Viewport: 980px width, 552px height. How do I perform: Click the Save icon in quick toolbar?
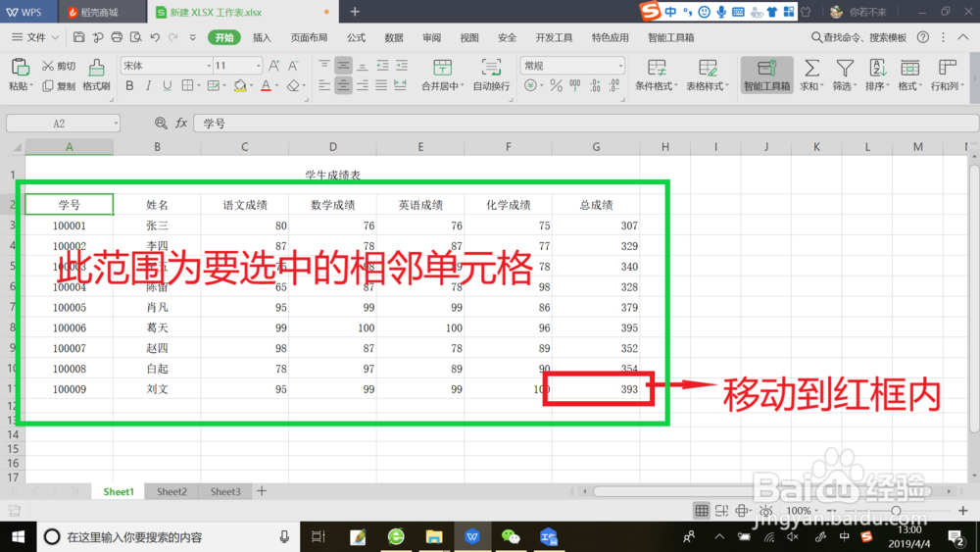[78, 37]
